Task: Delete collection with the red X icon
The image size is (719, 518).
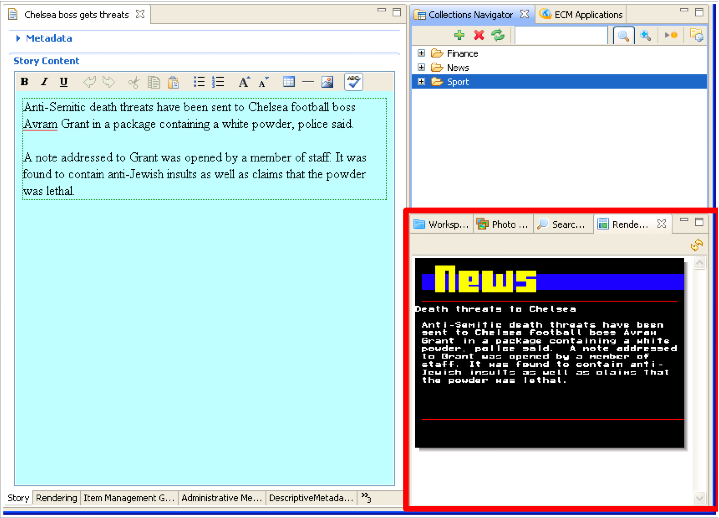Action: pyautogui.click(x=479, y=35)
